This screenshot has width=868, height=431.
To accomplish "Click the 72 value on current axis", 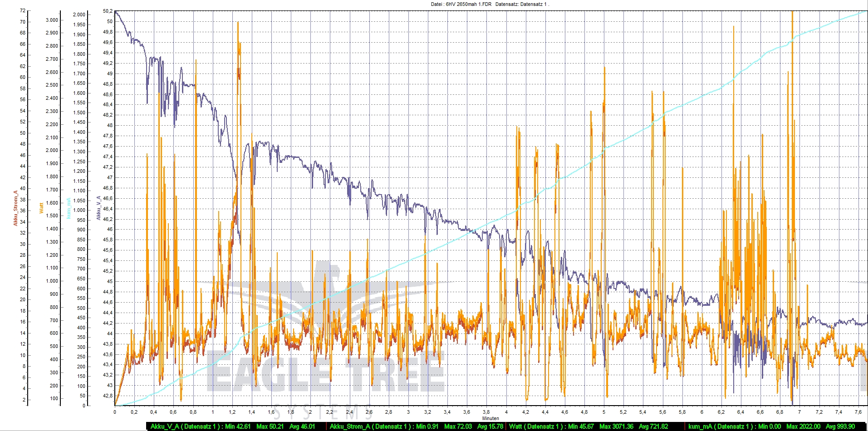I will pyautogui.click(x=23, y=10).
